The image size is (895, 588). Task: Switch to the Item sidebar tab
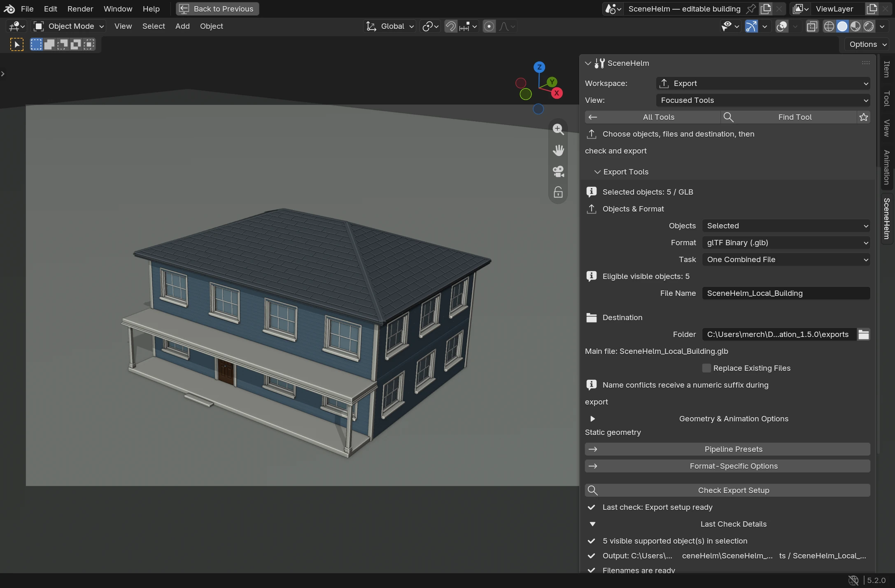click(886, 69)
